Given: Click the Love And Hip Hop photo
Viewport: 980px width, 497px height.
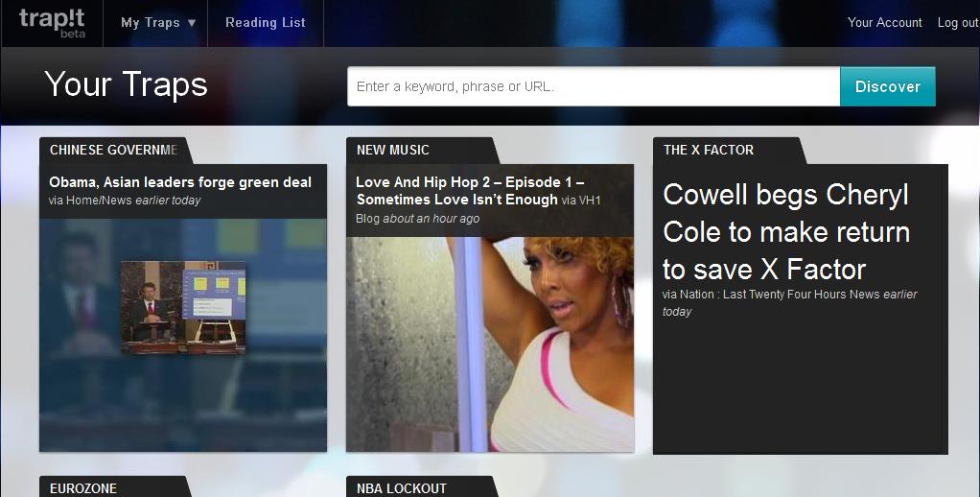Looking at the screenshot, I should click(490, 343).
